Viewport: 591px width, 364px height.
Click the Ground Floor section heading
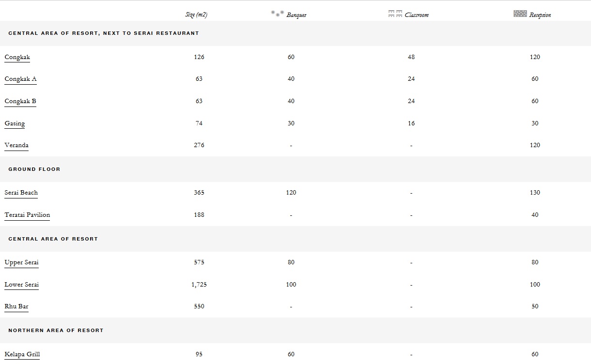click(34, 169)
